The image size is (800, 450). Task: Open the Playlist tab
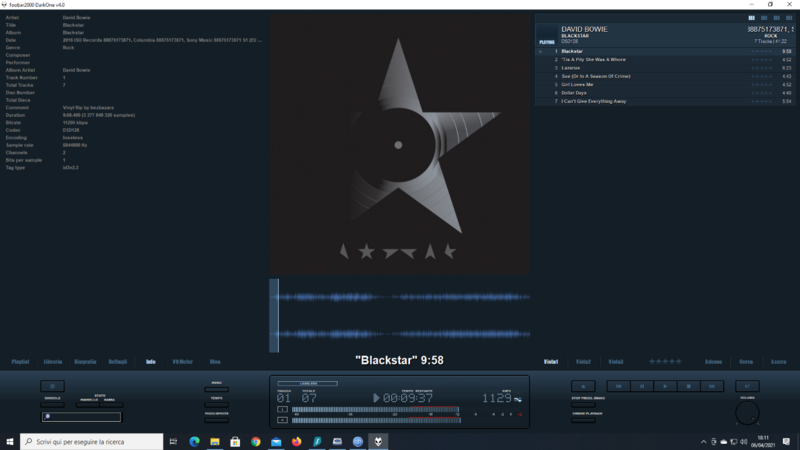(x=20, y=362)
